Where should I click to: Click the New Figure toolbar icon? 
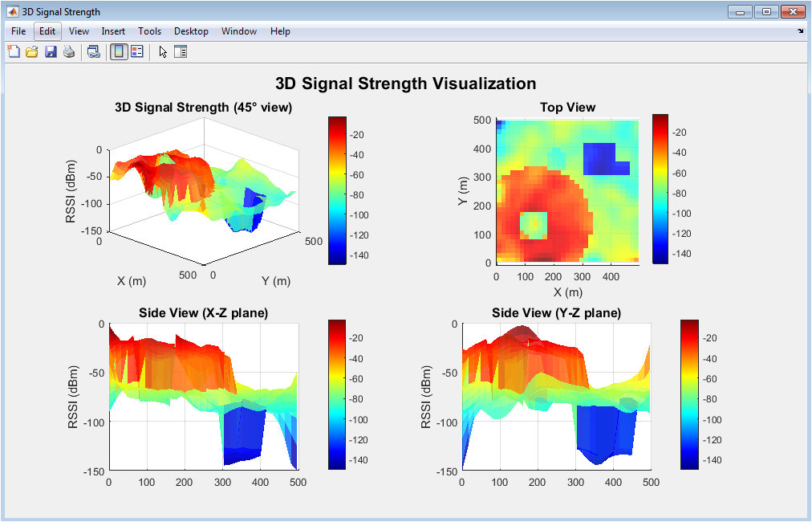point(14,52)
